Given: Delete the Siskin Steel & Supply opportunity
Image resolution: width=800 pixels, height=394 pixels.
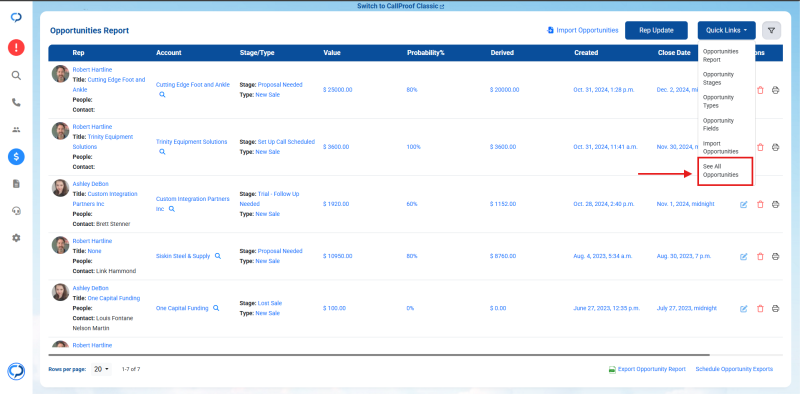Looking at the screenshot, I should (x=760, y=257).
